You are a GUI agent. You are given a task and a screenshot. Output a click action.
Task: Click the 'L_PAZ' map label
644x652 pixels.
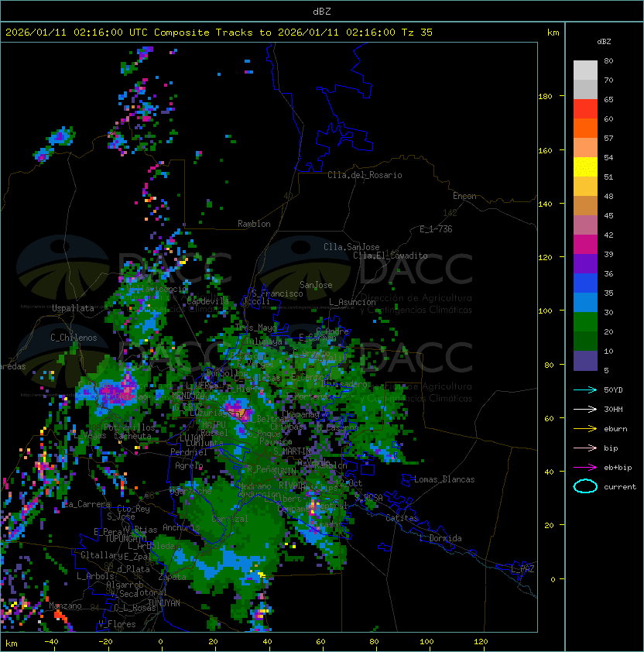(x=522, y=569)
